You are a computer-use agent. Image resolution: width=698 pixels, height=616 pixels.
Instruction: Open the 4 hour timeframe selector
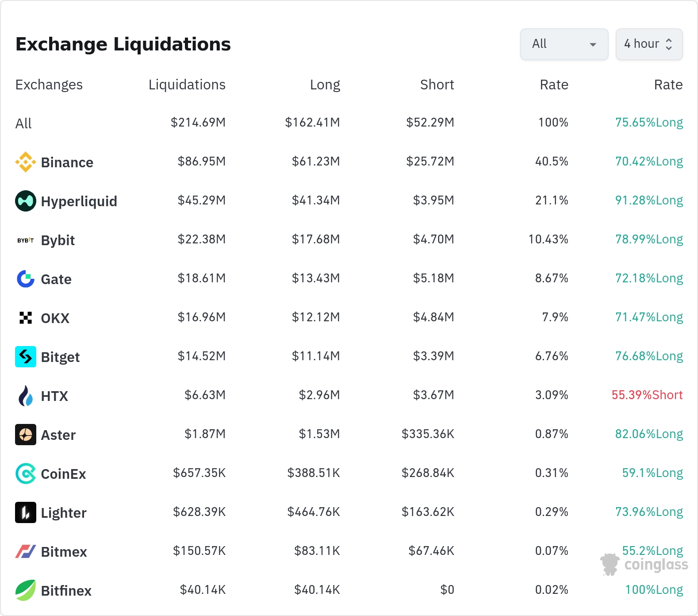click(x=649, y=44)
